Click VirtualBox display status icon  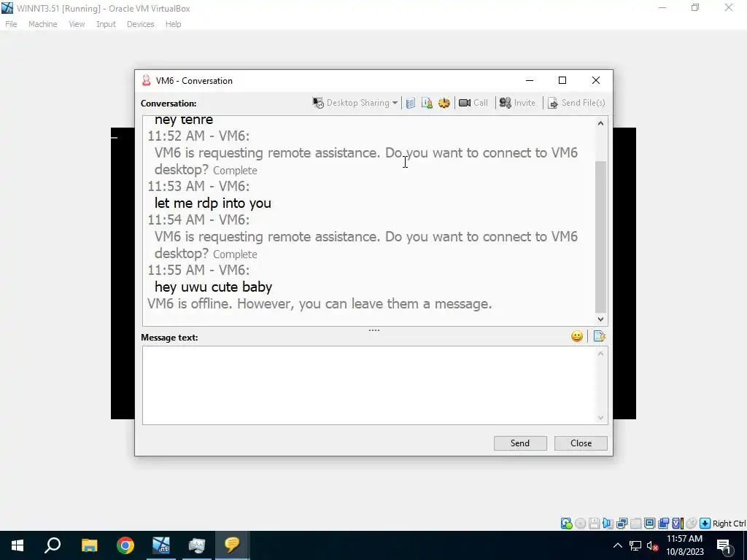click(x=649, y=524)
